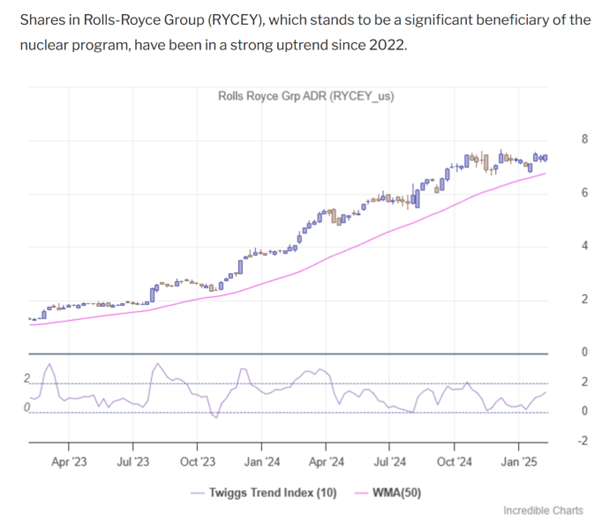Screen dimensions: 602x520
Task: Click the word RYCEY in the paragraph
Action: click(x=235, y=20)
